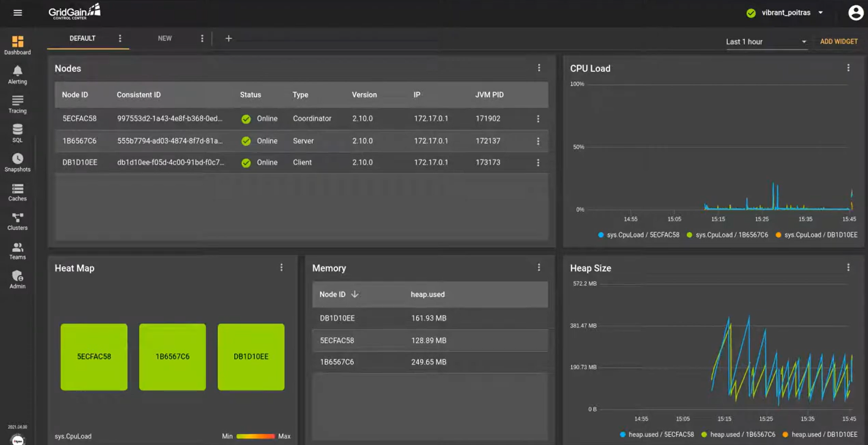Open the Admin sidebar icon
Screen dimensions: 868x445
click(17, 279)
